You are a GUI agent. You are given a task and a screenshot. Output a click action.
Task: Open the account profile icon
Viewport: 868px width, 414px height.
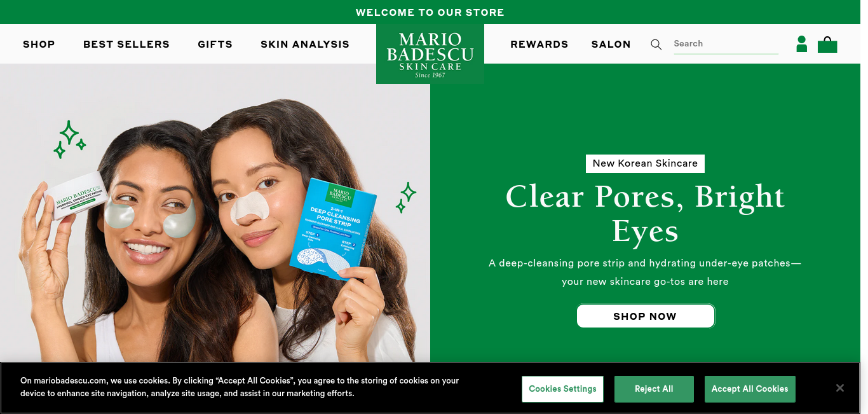point(802,44)
